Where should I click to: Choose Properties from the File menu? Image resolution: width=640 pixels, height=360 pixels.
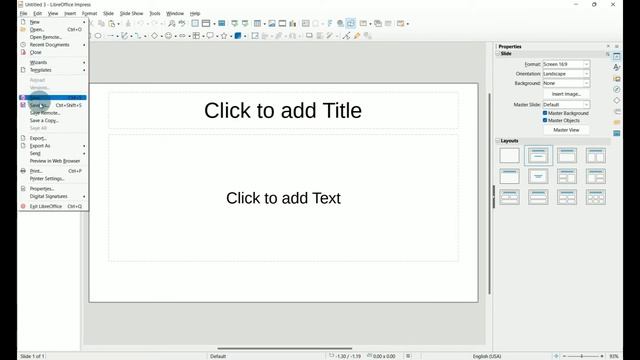tap(53, 189)
